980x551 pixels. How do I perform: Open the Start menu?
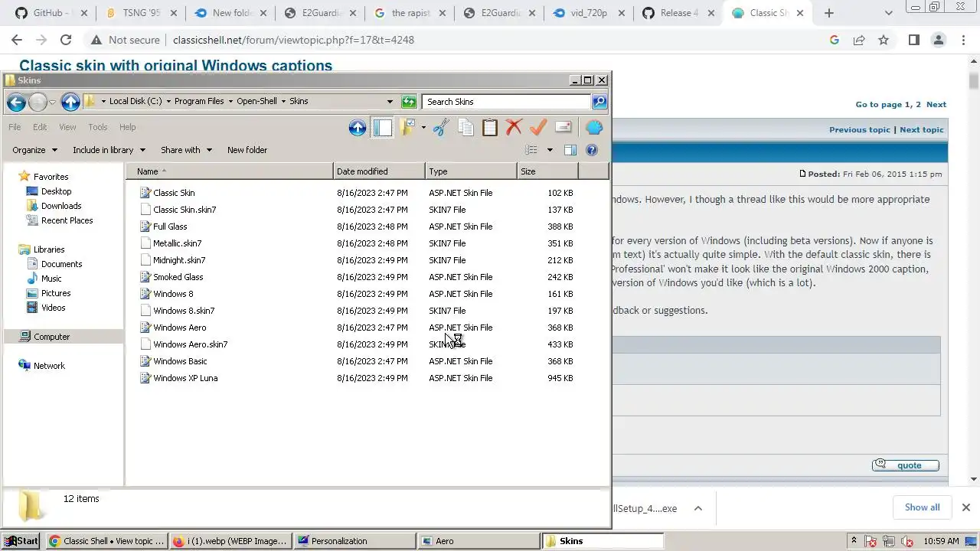21,541
